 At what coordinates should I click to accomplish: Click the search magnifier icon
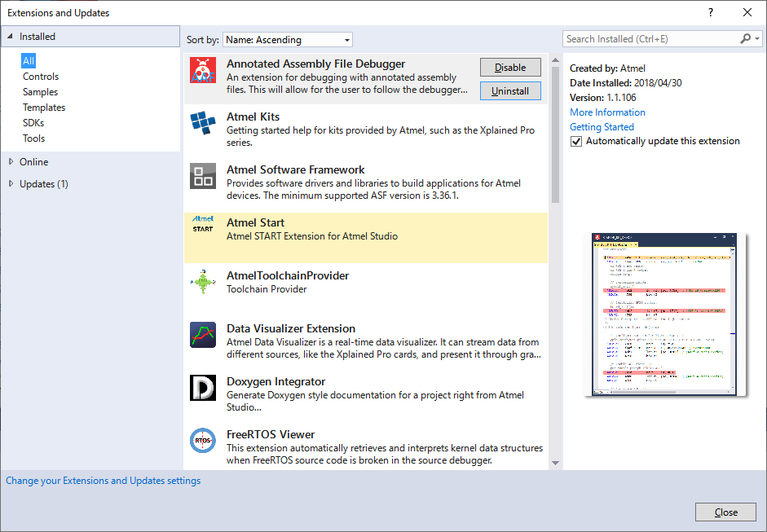pos(746,38)
